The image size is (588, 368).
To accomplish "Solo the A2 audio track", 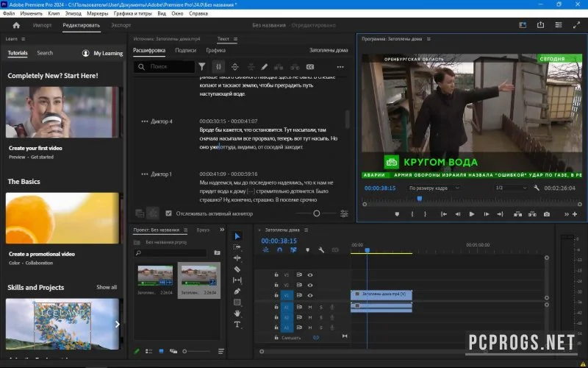I will coord(321,317).
